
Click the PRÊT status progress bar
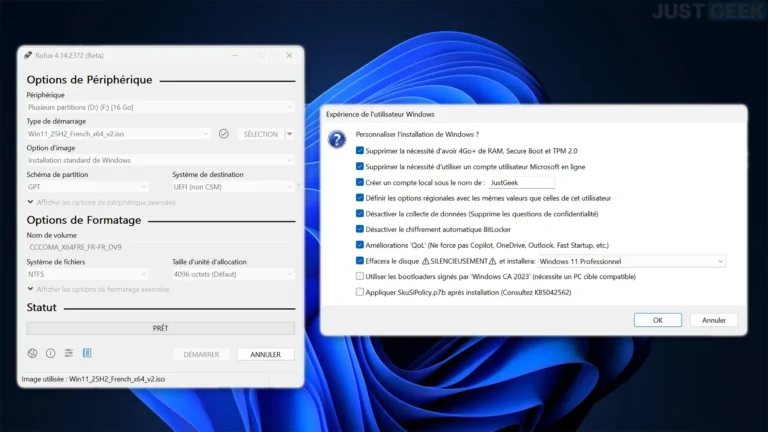pos(161,328)
